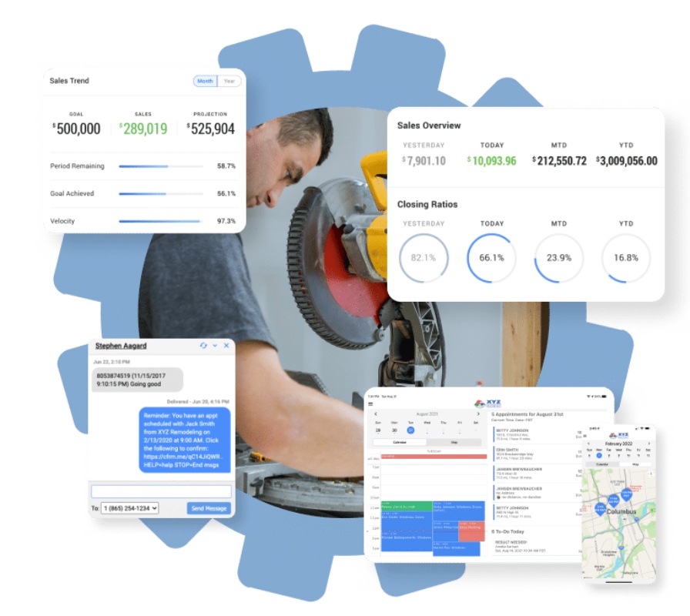Click the Yesterday 82.1% closing ratio circle

pos(424,258)
